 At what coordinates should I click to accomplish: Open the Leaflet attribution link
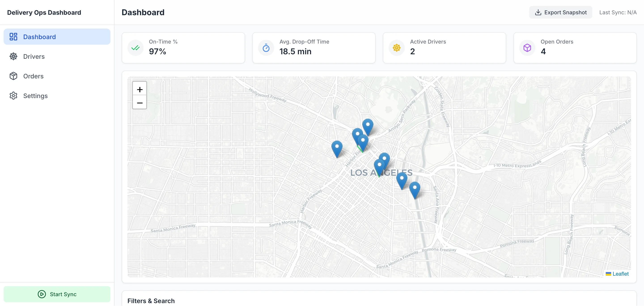click(x=620, y=274)
